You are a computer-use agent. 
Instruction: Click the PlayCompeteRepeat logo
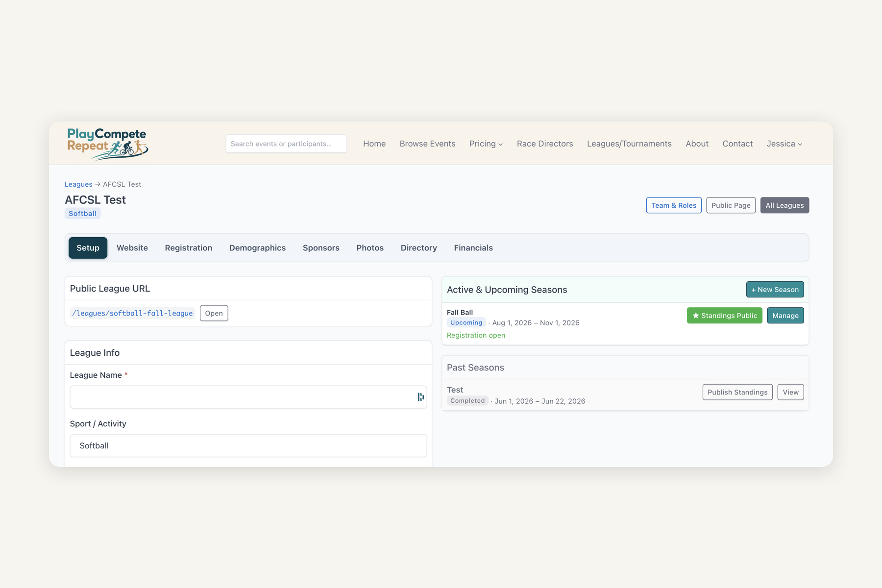pyautogui.click(x=107, y=144)
